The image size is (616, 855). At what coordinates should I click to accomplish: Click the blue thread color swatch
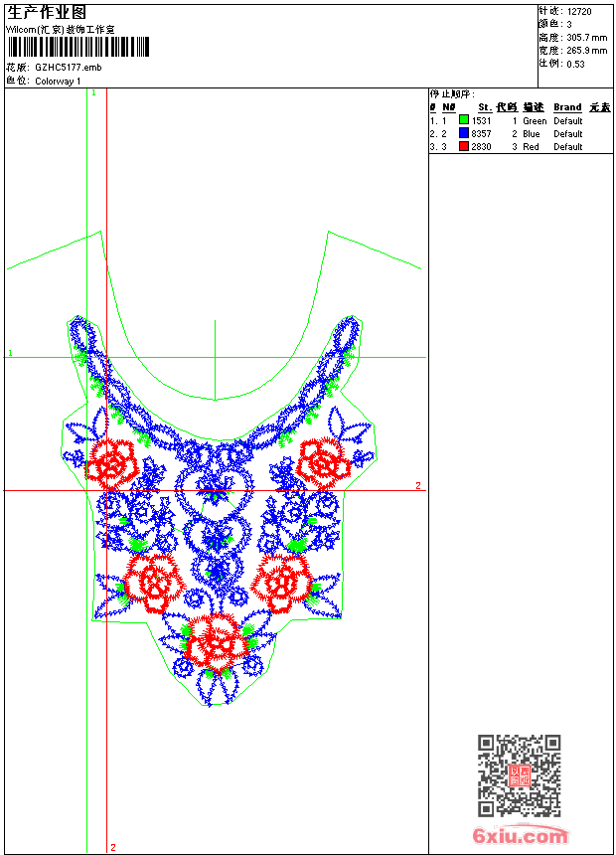click(464, 133)
